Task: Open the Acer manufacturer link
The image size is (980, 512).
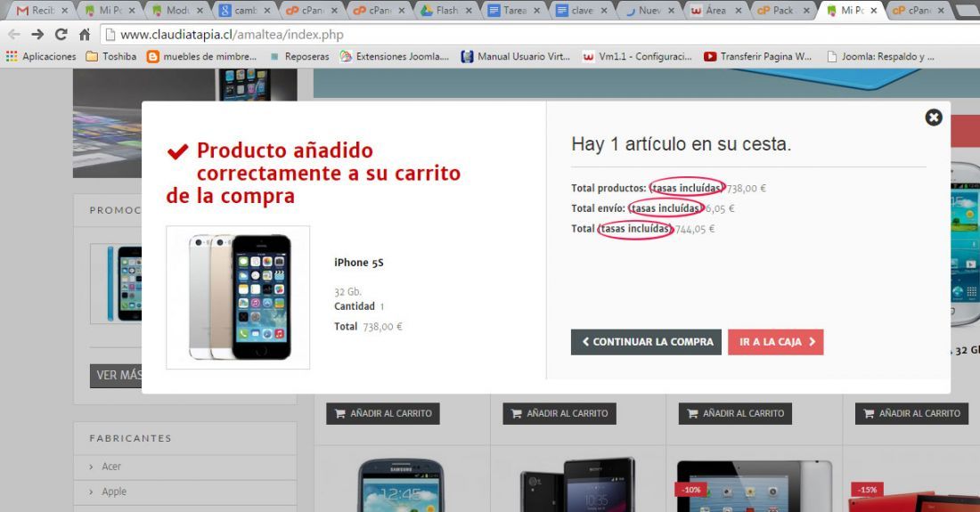Action: tap(111, 467)
